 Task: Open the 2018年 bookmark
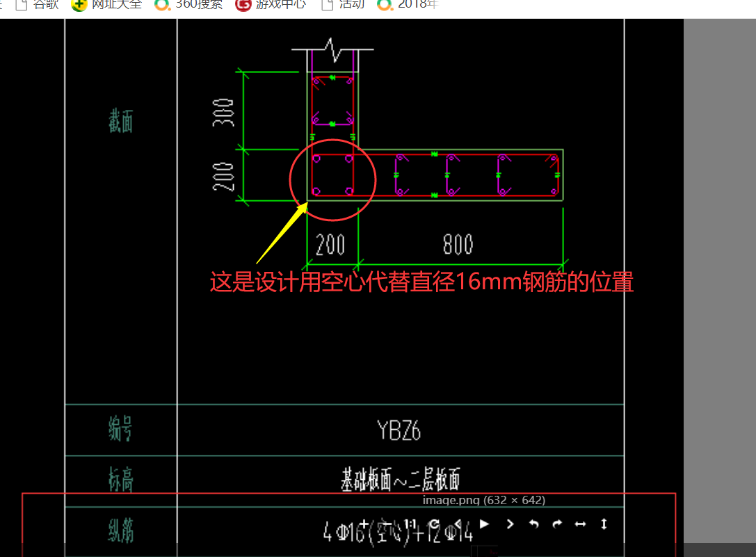(408, 5)
